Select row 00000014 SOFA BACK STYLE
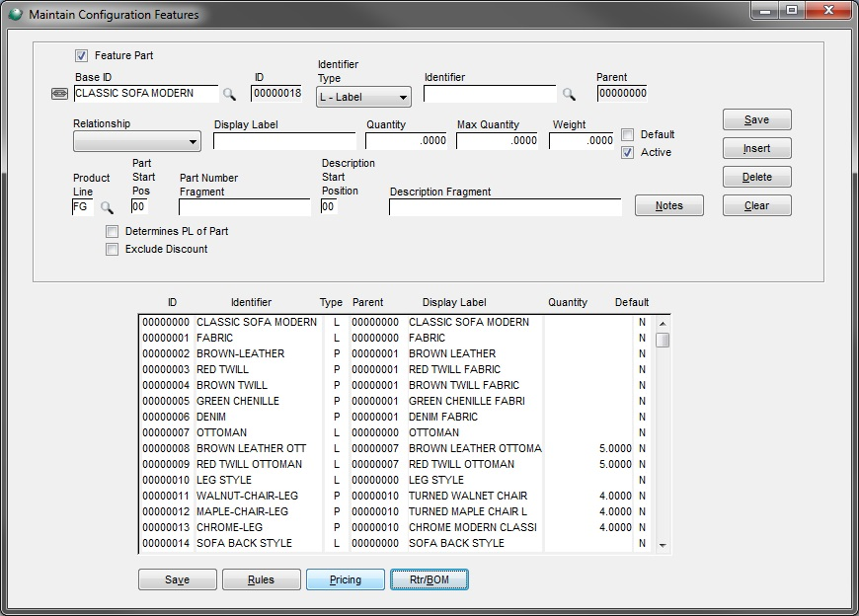The width and height of the screenshot is (859, 616). click(x=396, y=543)
